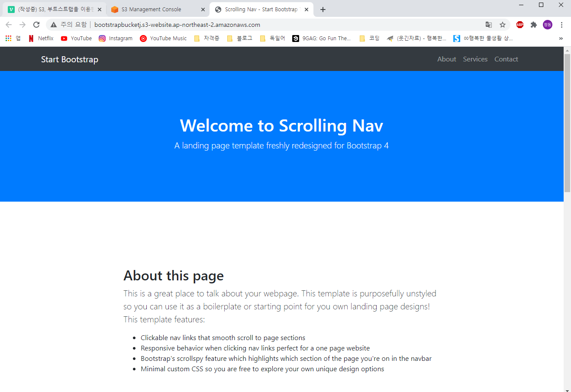Click the Start Bootstrap navbar brand
Viewport: 571px width, 392px height.
click(x=70, y=59)
